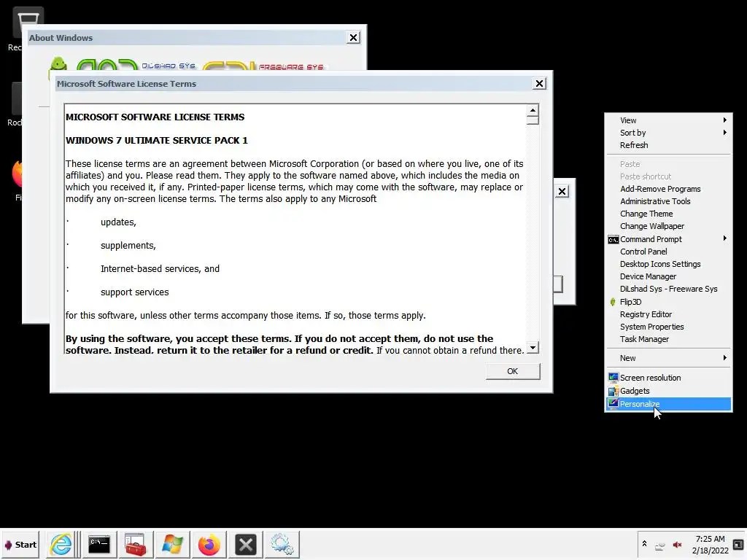
Task: Expand the New submenu arrow
Action: (724, 357)
